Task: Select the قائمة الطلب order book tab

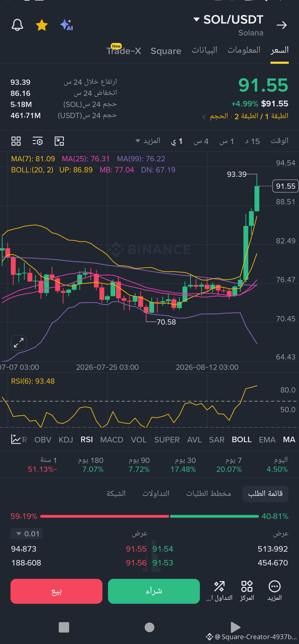Action: tap(265, 494)
